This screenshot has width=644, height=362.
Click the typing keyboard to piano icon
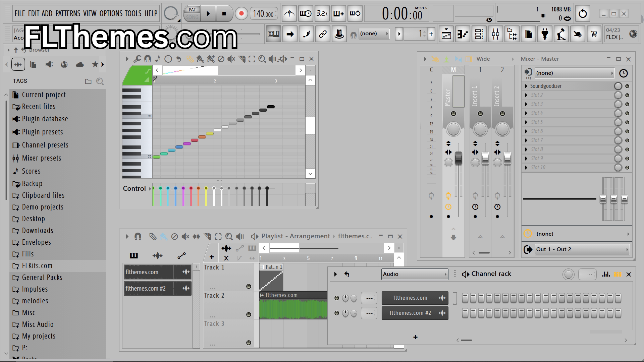point(274,34)
